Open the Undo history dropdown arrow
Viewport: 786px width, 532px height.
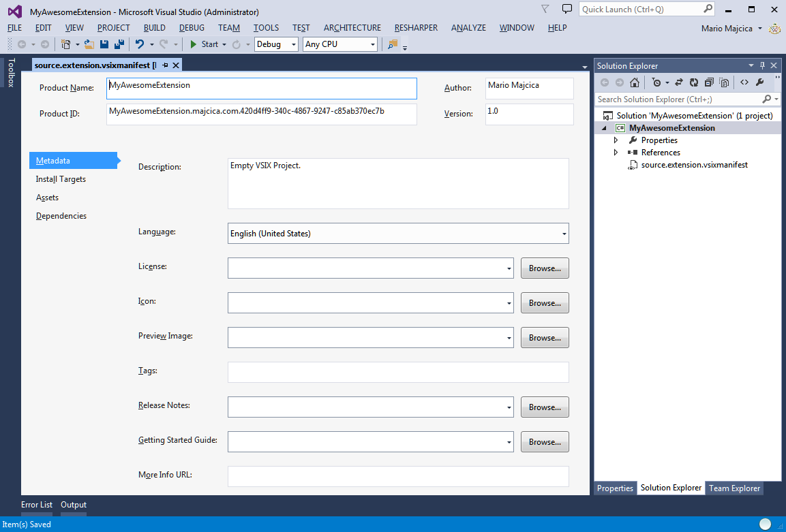(151, 44)
